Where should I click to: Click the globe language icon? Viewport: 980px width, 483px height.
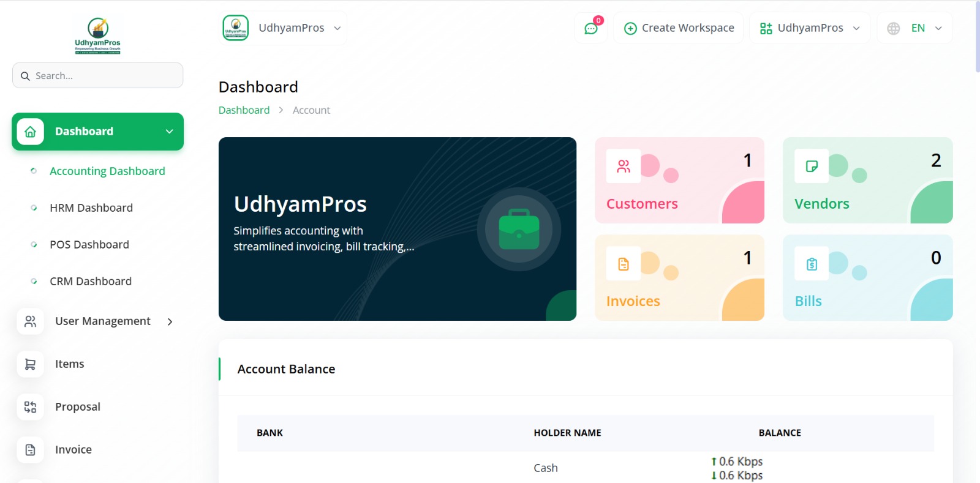pyautogui.click(x=894, y=28)
